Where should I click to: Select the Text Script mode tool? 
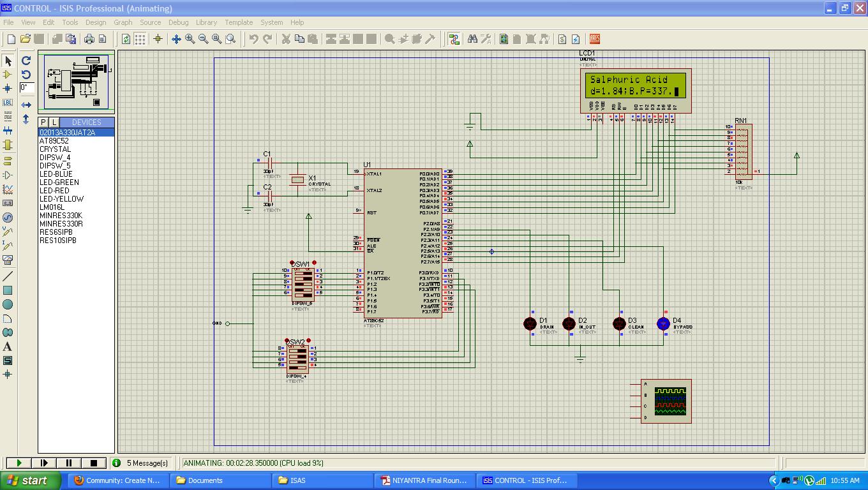point(8,117)
